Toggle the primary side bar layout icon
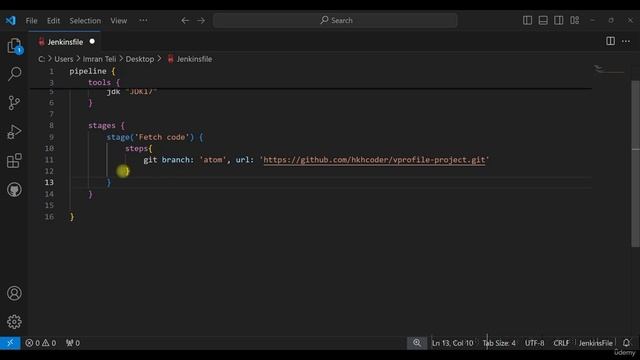 [x=527, y=20]
